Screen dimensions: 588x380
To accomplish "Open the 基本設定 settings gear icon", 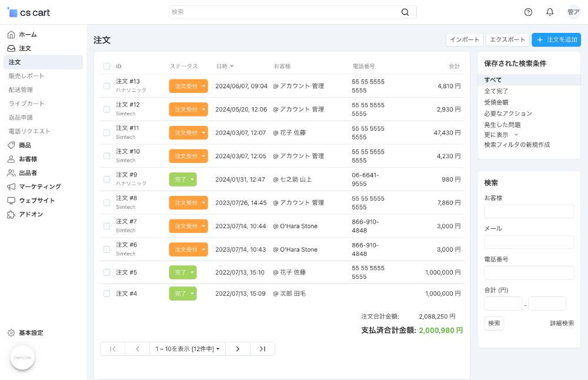I will (11, 332).
